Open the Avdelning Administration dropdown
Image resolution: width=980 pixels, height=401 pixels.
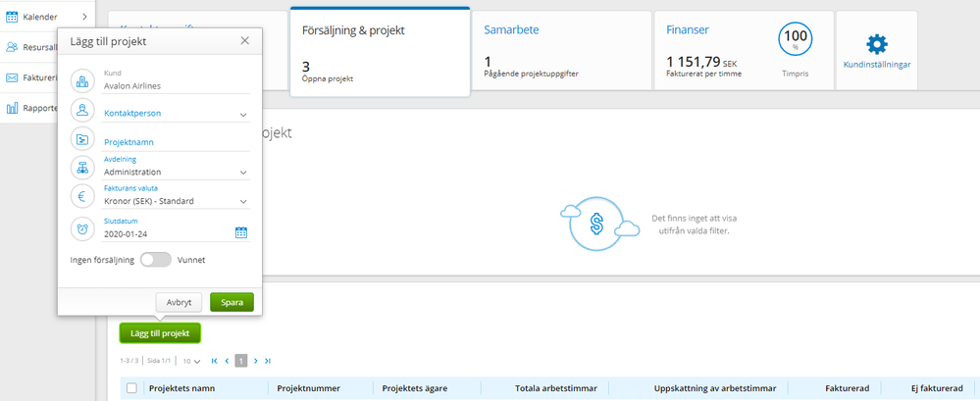243,173
